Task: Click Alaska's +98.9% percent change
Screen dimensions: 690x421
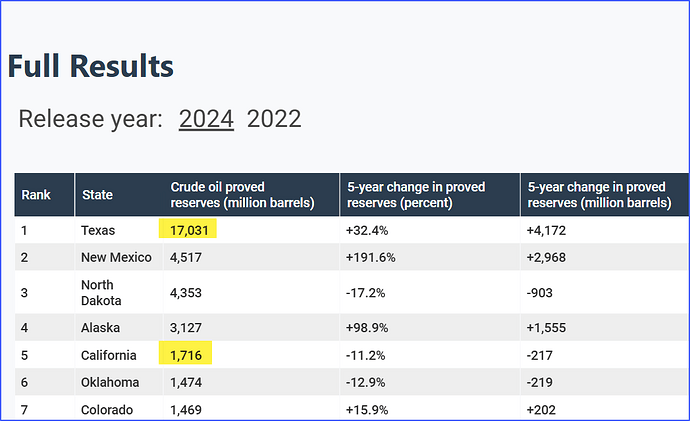Action: coord(367,327)
